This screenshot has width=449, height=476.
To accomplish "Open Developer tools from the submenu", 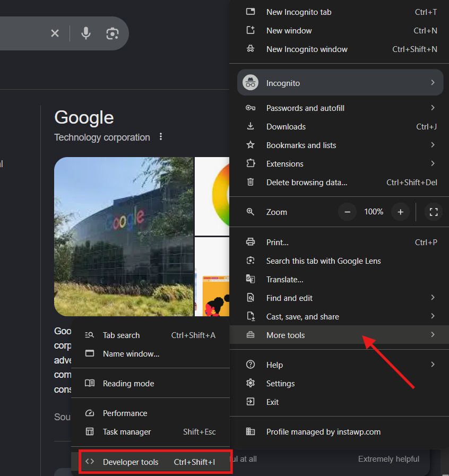I will point(151,462).
